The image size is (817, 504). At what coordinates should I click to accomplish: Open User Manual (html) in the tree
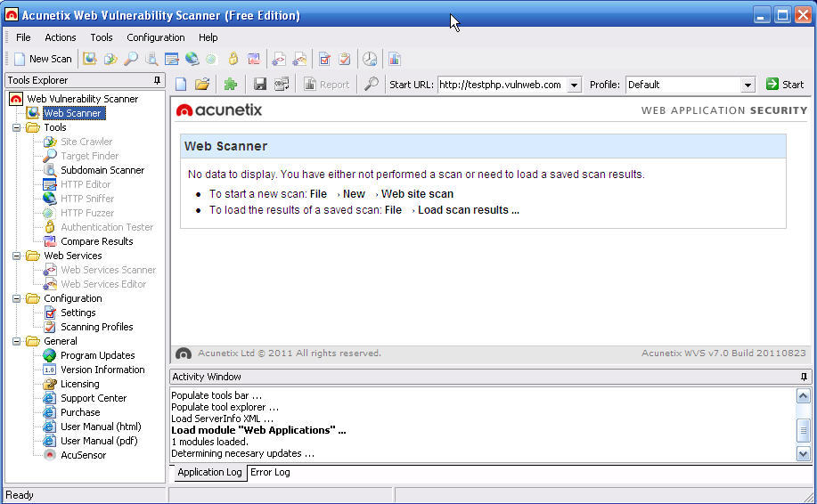(x=101, y=427)
